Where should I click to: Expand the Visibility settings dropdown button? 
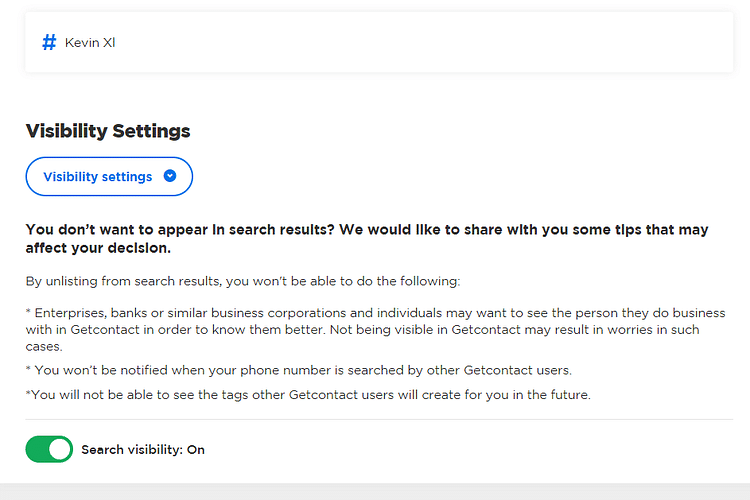coord(109,177)
